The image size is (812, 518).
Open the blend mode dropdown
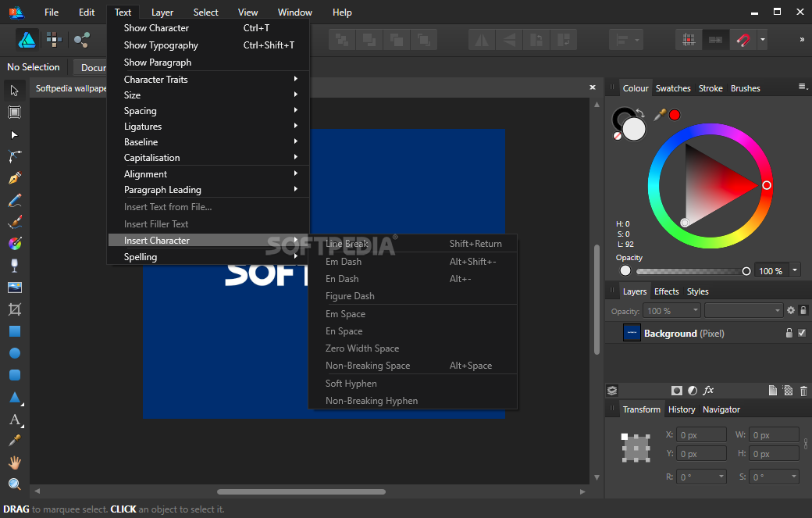click(743, 310)
